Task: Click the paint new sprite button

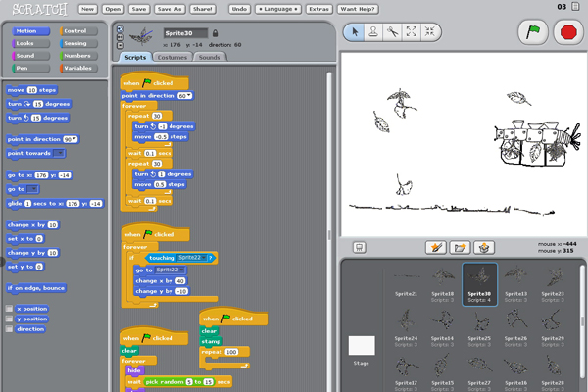Action: [436, 248]
